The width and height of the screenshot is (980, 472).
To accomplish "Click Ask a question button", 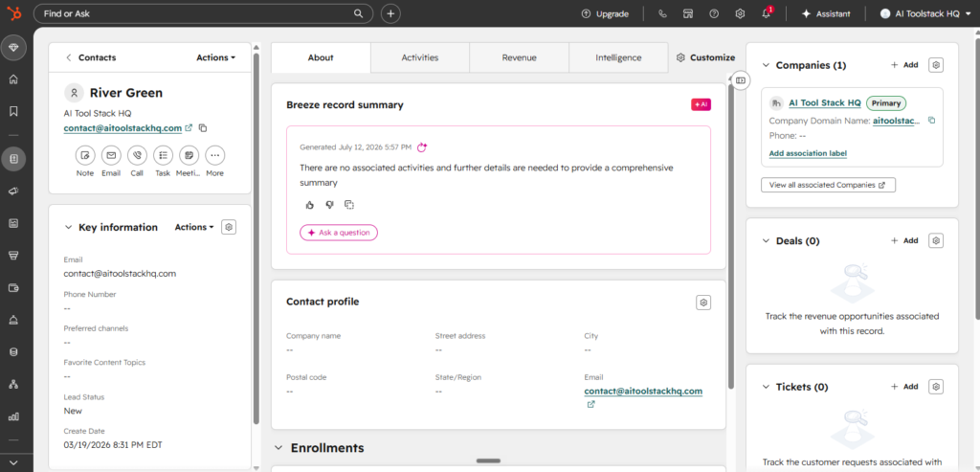I will [x=339, y=233].
